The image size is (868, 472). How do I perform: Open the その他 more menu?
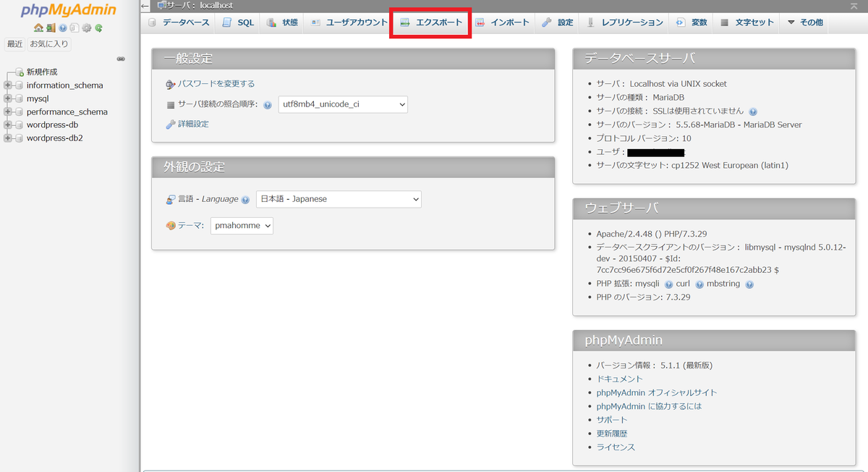pos(804,22)
